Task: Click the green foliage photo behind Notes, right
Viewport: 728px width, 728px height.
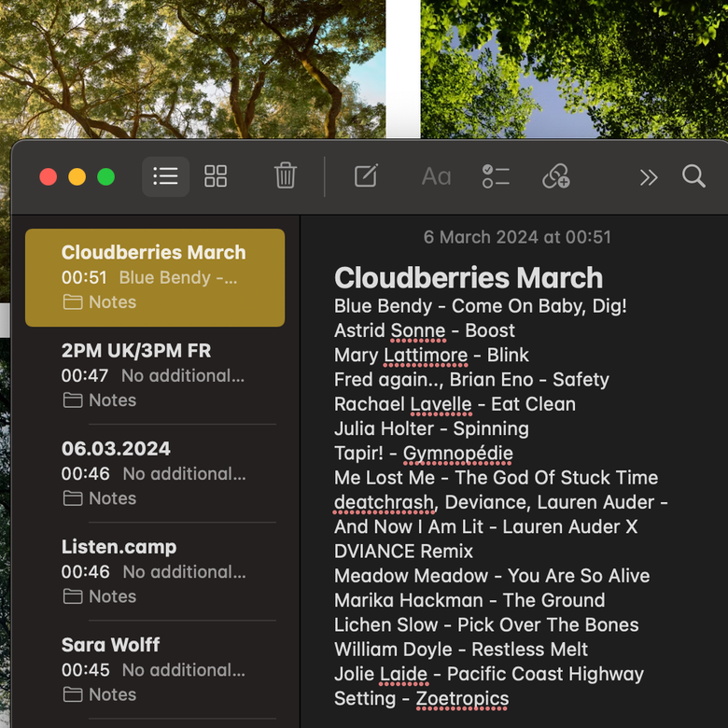Action: (x=574, y=69)
